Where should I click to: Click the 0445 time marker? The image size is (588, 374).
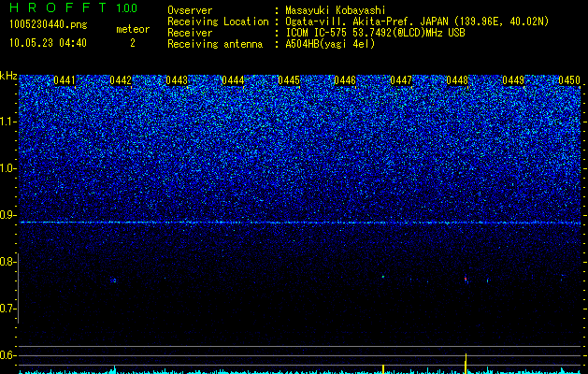[289, 80]
